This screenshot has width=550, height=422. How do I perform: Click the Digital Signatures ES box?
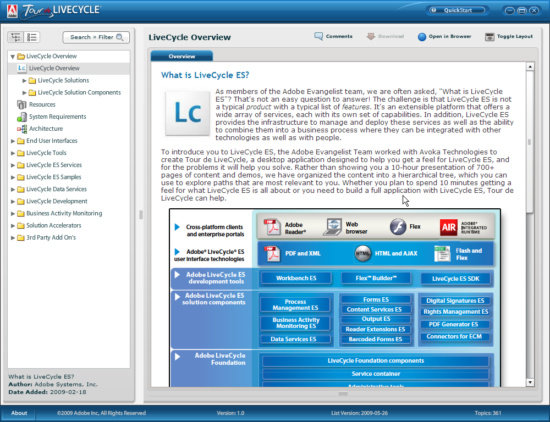[x=455, y=301]
